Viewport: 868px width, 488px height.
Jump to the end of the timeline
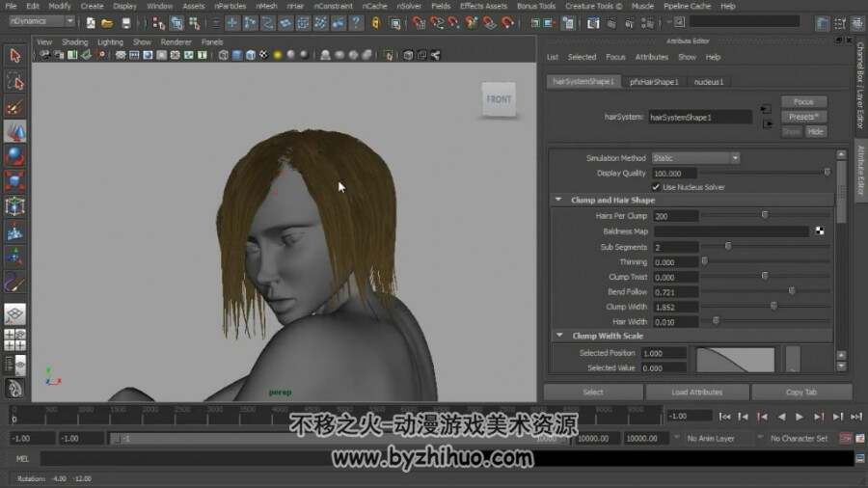(855, 417)
